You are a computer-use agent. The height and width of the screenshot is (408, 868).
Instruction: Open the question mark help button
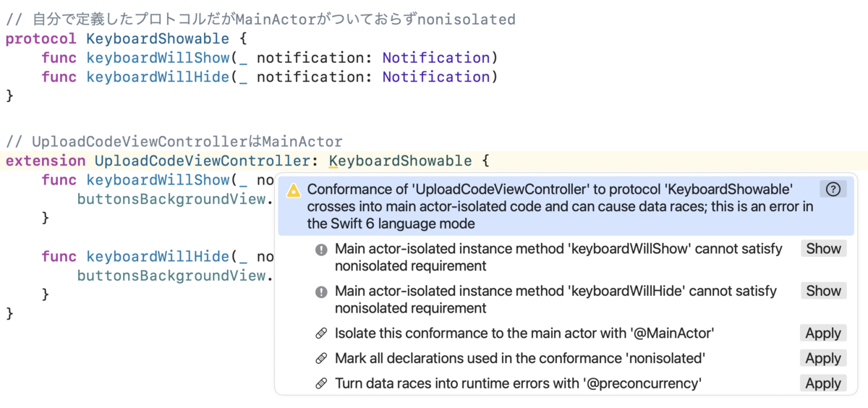pos(833,190)
